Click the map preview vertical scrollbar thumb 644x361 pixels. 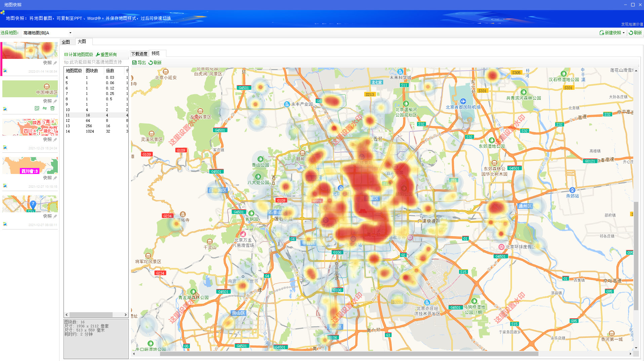click(636, 256)
